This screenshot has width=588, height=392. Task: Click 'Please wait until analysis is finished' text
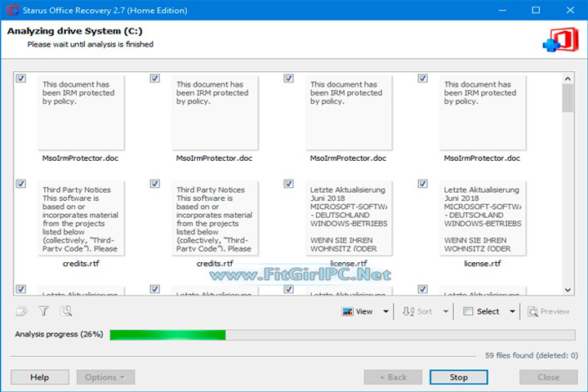[91, 44]
